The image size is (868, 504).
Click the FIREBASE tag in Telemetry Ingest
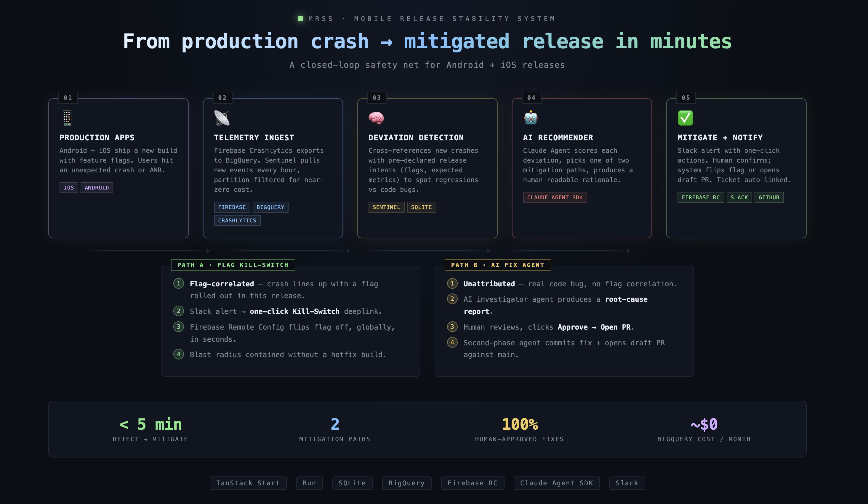click(x=232, y=207)
